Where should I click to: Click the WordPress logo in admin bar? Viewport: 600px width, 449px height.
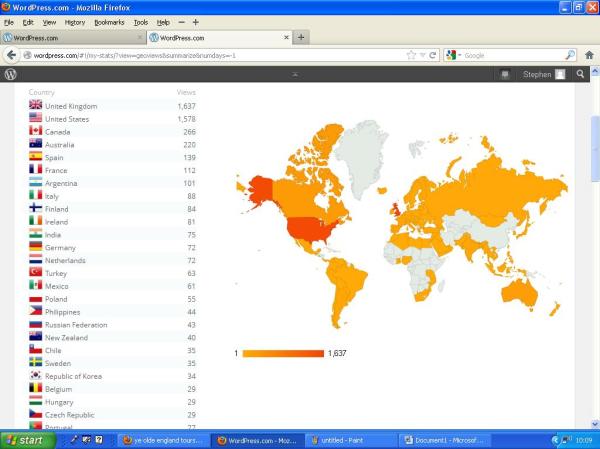[10, 74]
